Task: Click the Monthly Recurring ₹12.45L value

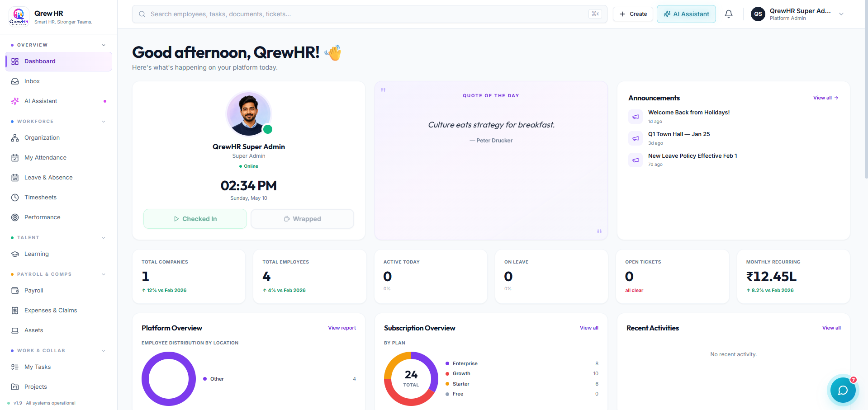Action: [x=771, y=277]
